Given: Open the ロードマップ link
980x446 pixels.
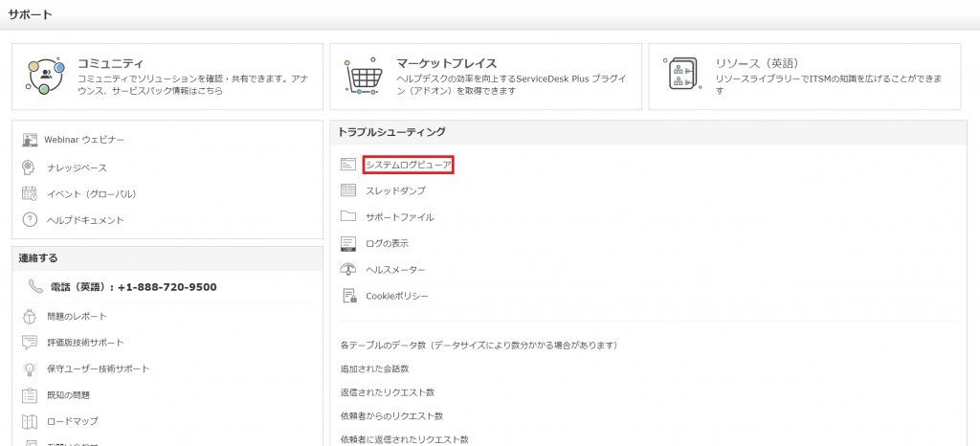Looking at the screenshot, I should (73, 422).
